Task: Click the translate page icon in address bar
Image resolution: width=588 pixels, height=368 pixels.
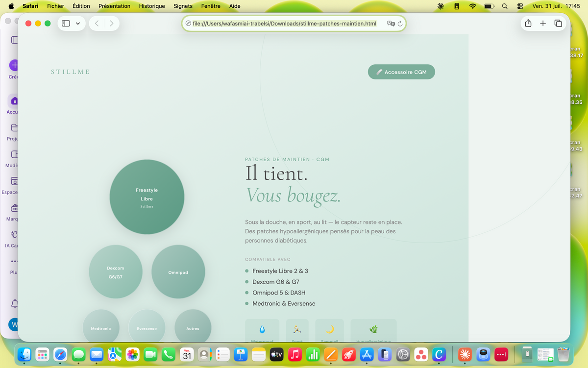Action: click(x=391, y=24)
